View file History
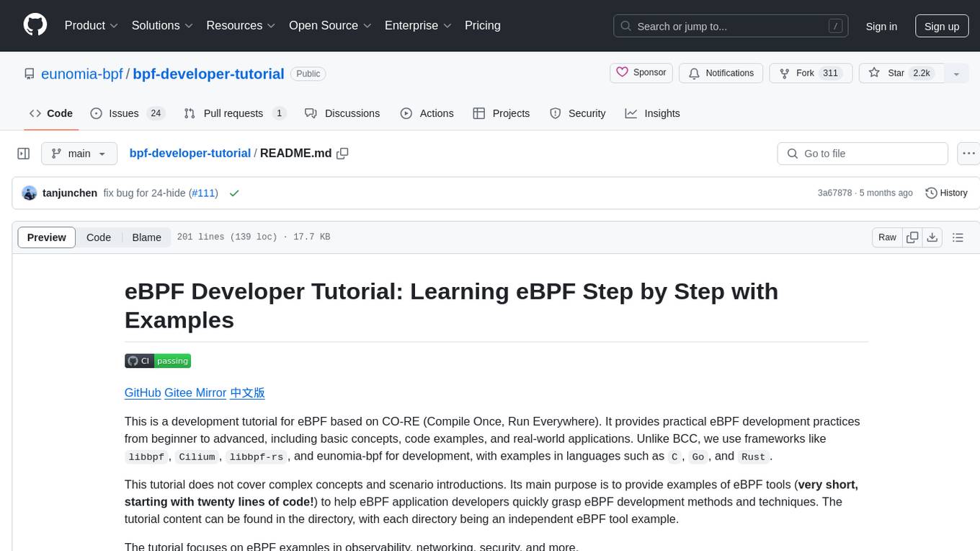The height and width of the screenshot is (551, 980). [946, 193]
